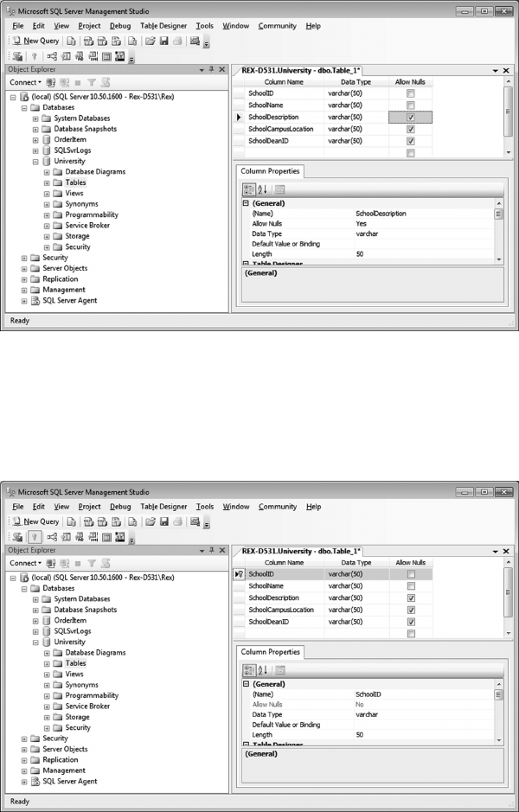Screen dimensions: 519x812
Task: Expand System Databases node in top window
Action: coord(35,118)
